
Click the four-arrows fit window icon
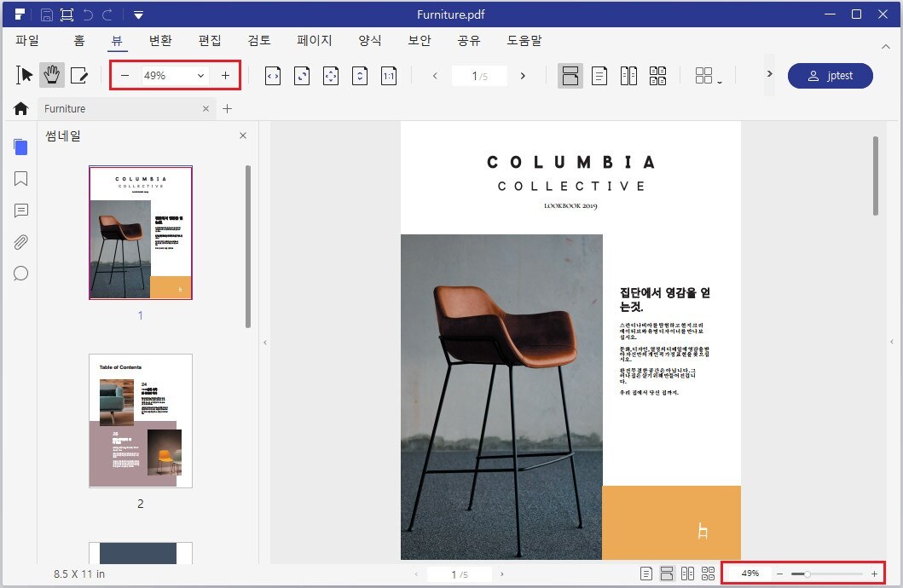[331, 75]
